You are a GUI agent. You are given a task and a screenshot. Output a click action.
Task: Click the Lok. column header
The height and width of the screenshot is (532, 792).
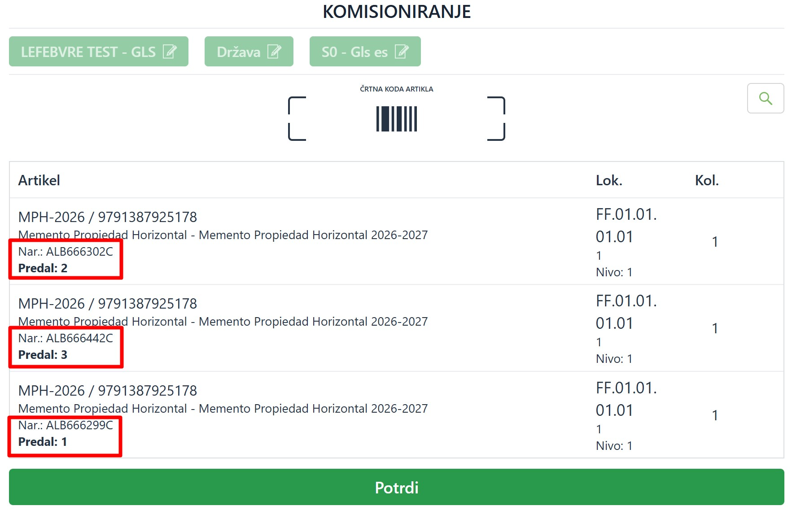coord(609,180)
